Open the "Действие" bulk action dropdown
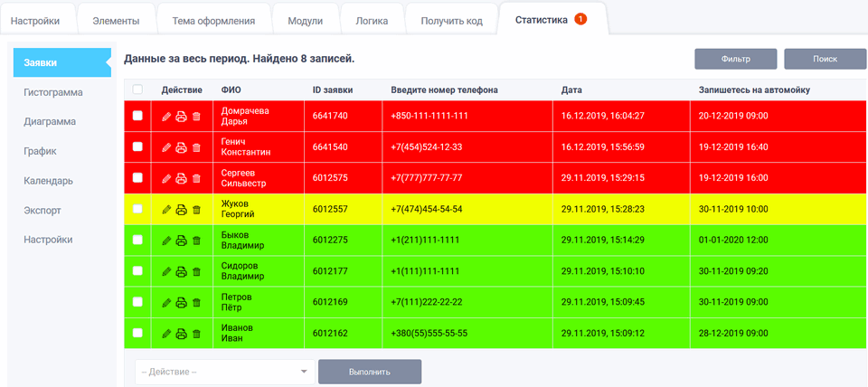The image size is (868, 387). tap(224, 372)
